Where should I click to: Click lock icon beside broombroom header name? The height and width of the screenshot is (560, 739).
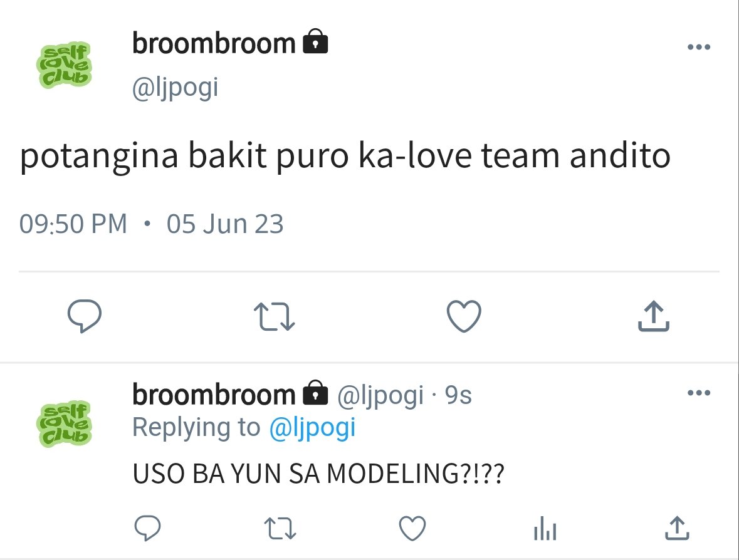315,41
